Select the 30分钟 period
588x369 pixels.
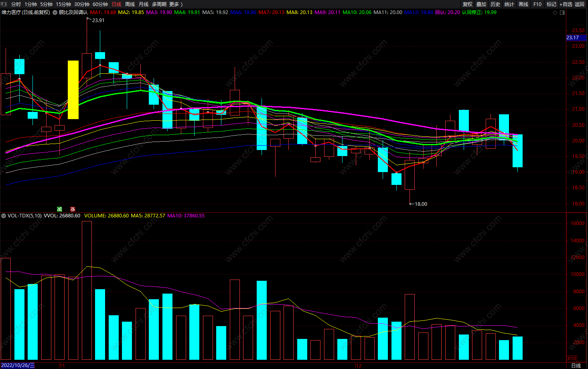(x=82, y=4)
